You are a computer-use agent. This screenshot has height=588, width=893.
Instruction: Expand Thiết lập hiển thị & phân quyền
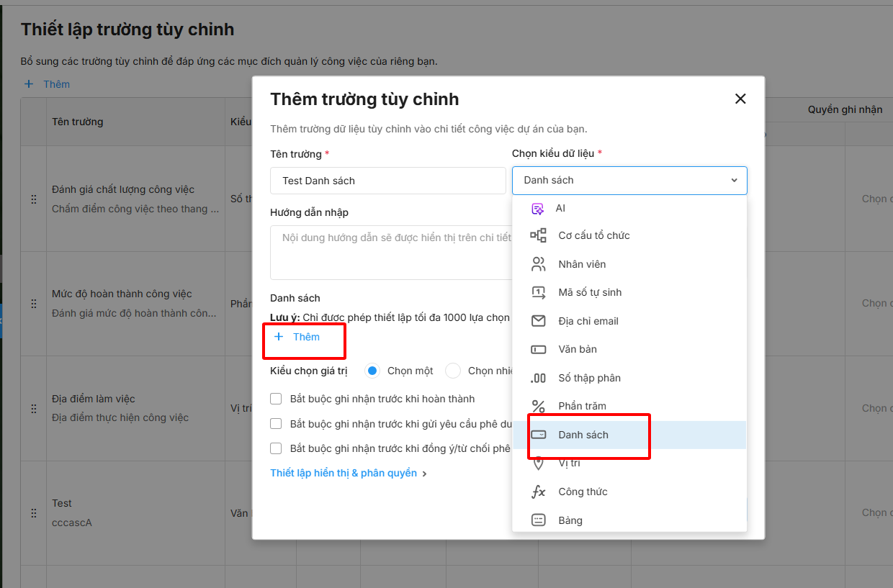[349, 473]
